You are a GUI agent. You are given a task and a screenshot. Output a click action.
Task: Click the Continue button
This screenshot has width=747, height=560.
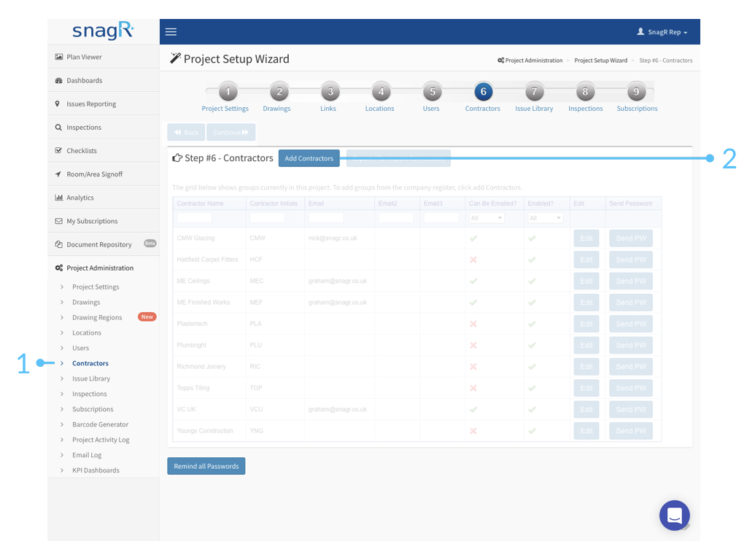point(231,133)
